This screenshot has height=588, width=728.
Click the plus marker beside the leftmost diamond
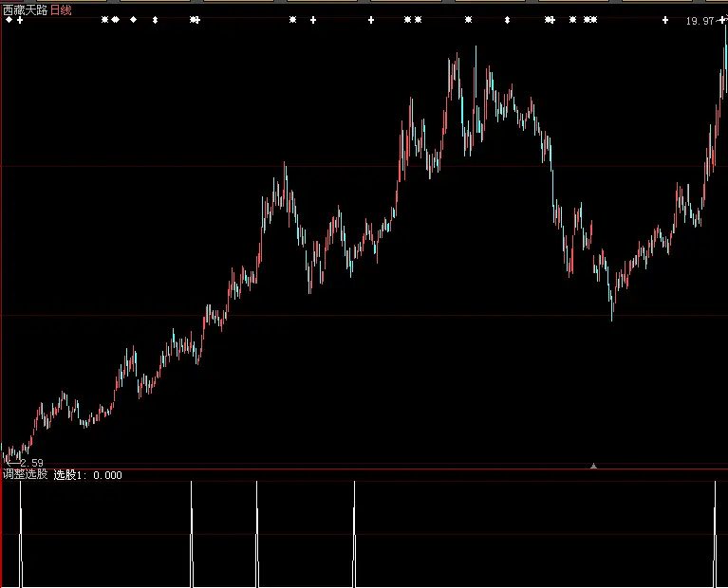click(20, 20)
